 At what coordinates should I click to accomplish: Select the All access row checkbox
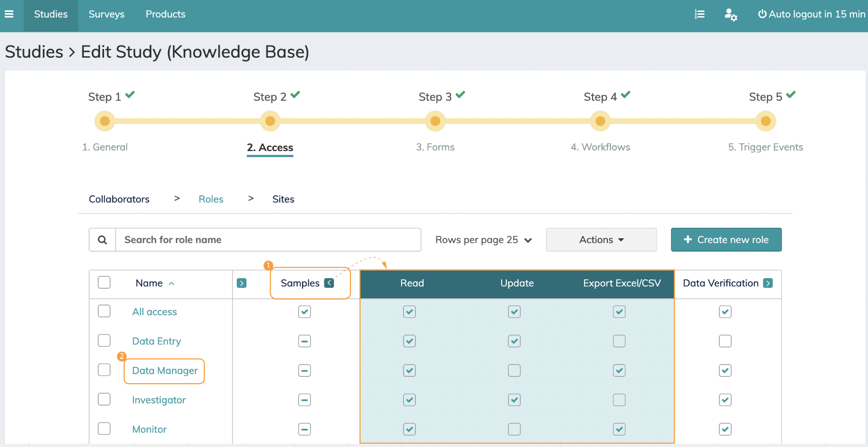(104, 311)
